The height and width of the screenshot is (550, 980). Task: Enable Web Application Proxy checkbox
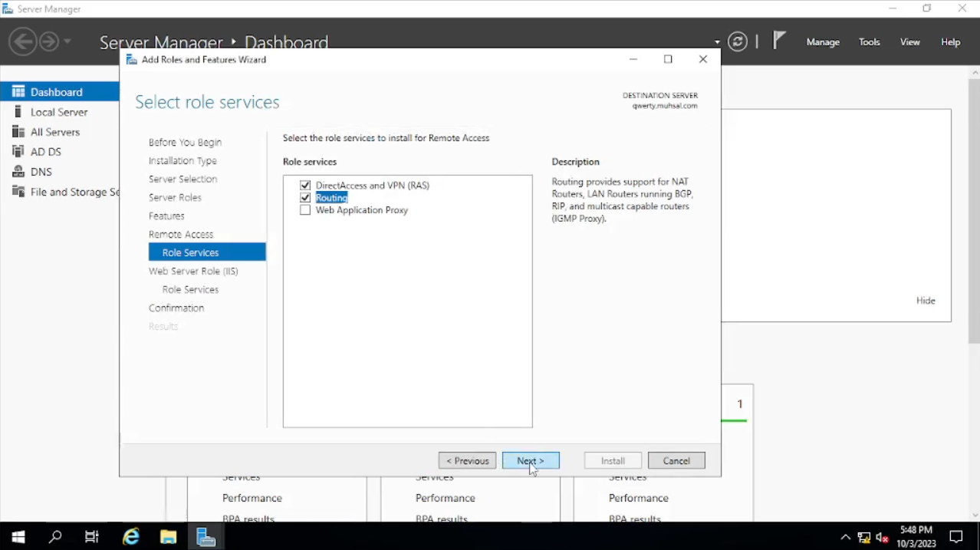[x=305, y=210]
